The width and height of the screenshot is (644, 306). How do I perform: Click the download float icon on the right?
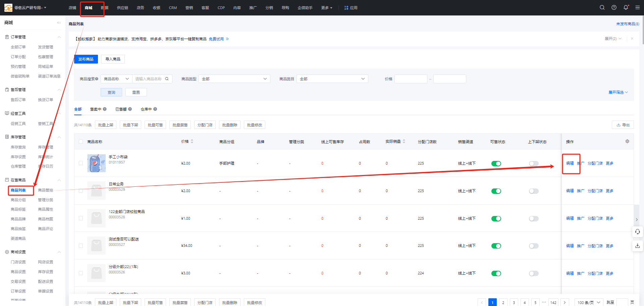[638, 246]
